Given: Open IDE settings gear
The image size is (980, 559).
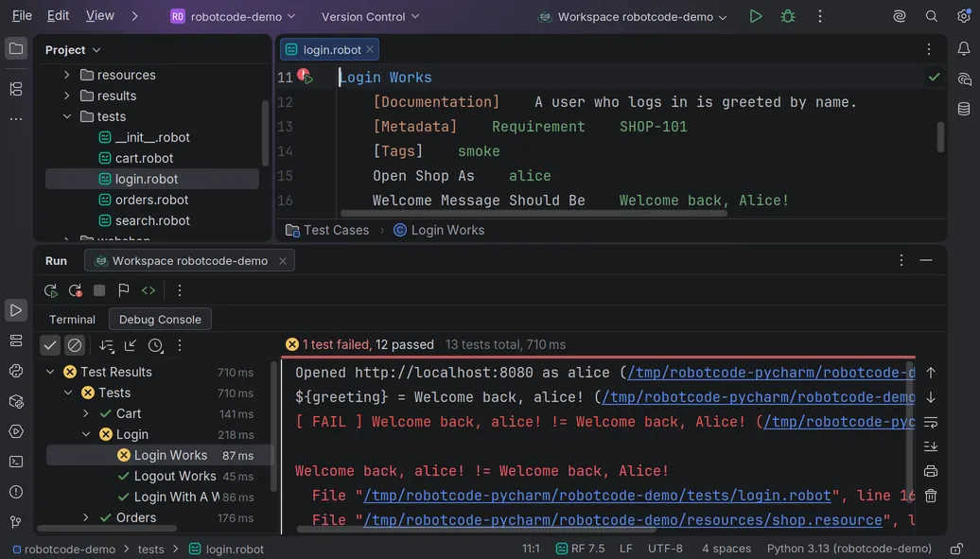Looking at the screenshot, I should point(964,17).
